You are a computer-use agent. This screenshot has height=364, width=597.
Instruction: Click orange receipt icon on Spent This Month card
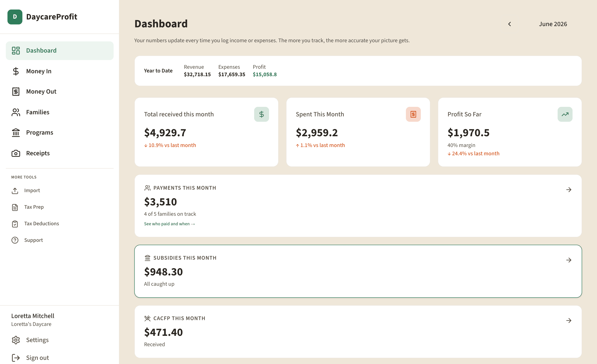point(413,114)
